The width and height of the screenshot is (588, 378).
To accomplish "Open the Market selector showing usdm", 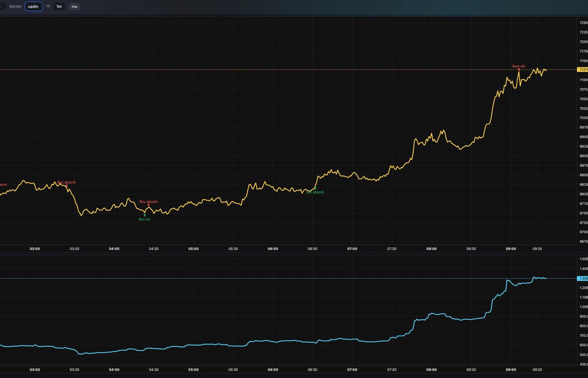I will (34, 6).
